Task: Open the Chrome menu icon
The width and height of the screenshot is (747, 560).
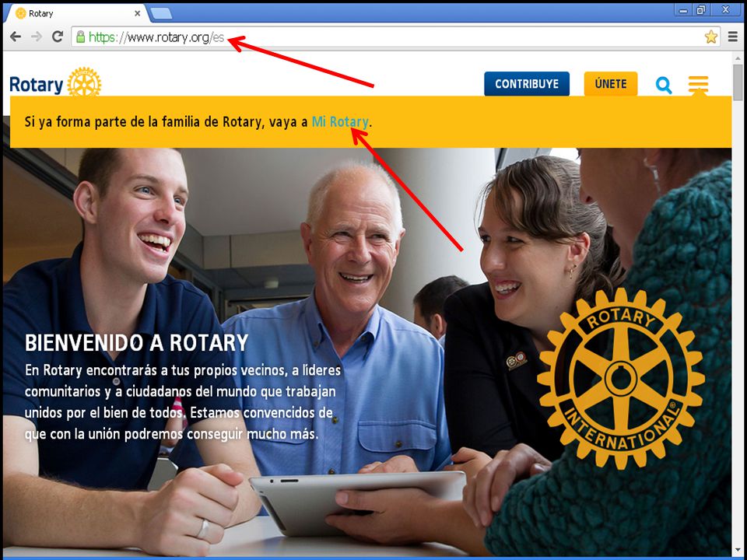Action: coord(733,37)
